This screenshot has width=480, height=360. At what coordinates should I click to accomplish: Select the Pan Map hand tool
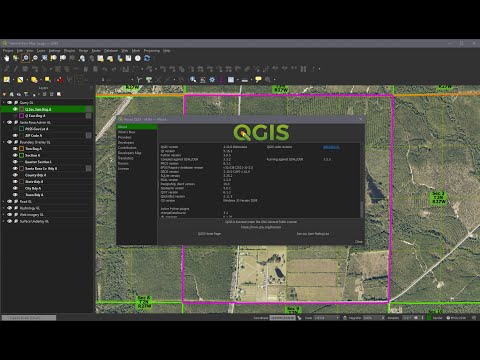pos(6,58)
